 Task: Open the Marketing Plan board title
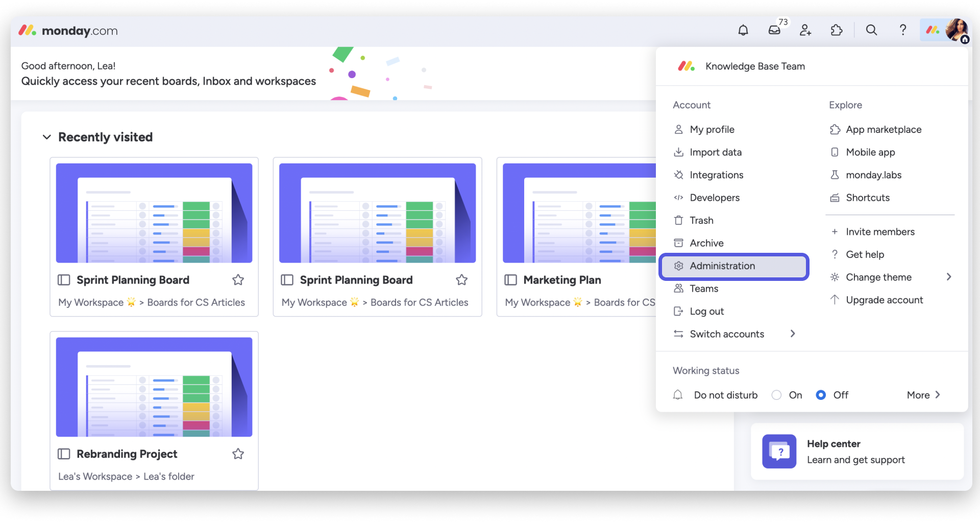point(562,280)
